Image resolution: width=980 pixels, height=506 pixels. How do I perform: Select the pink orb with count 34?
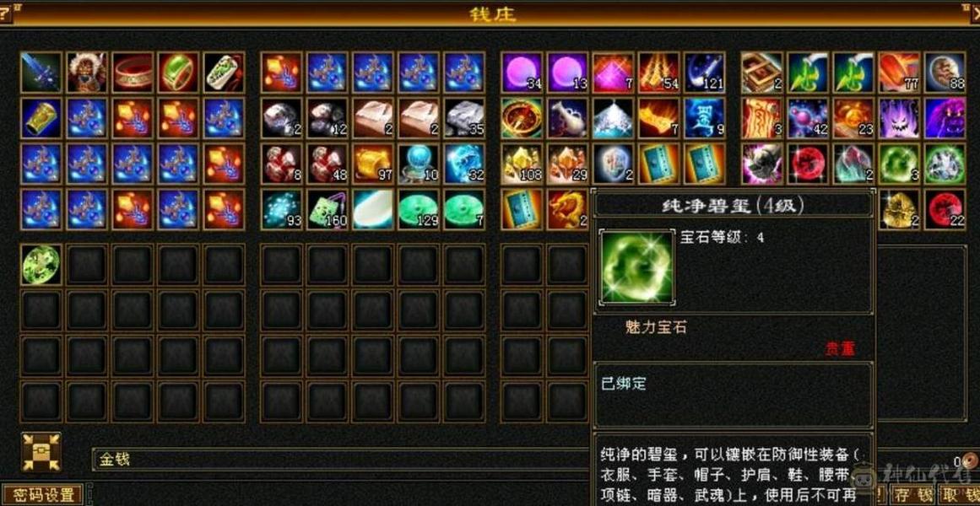coord(522,72)
